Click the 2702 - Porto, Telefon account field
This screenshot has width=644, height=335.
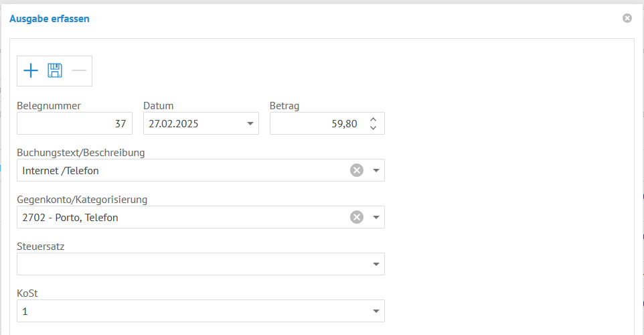[x=181, y=217]
